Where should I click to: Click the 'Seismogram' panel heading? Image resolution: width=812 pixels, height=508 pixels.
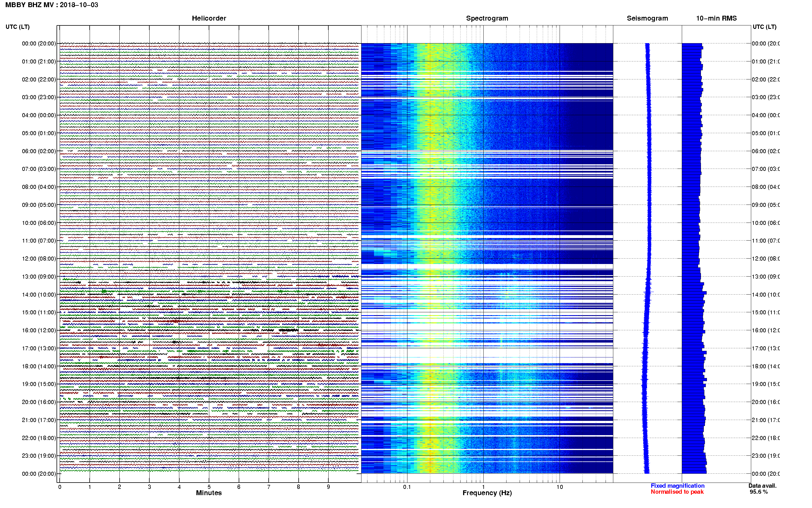pos(647,18)
